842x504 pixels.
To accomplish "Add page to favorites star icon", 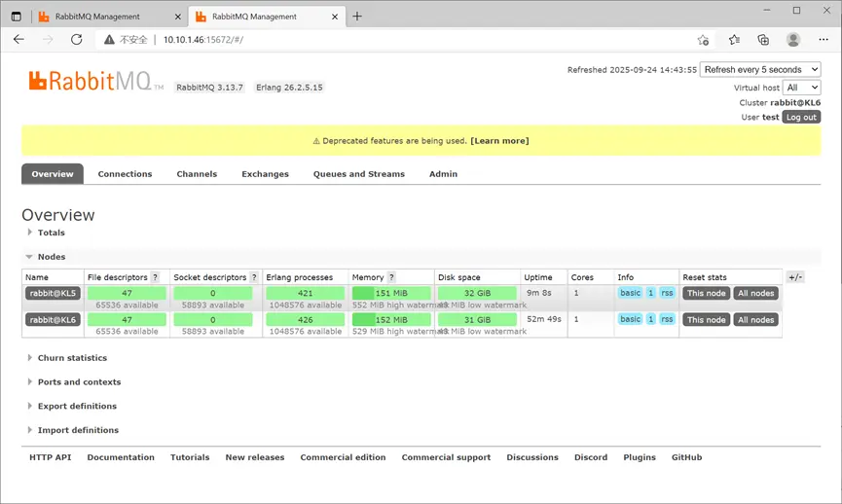I will point(703,40).
